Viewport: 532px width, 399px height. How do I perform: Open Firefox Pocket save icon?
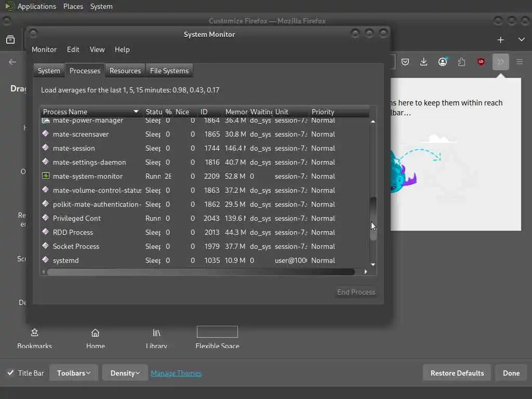tap(405, 62)
